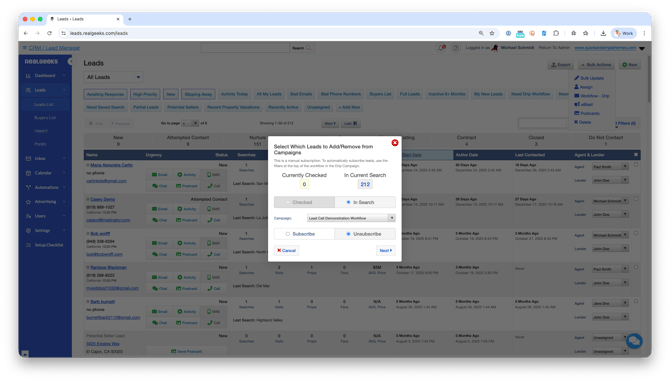670x382 pixels.
Task: Reload the page with browser refresh icon
Action: pos(50,33)
